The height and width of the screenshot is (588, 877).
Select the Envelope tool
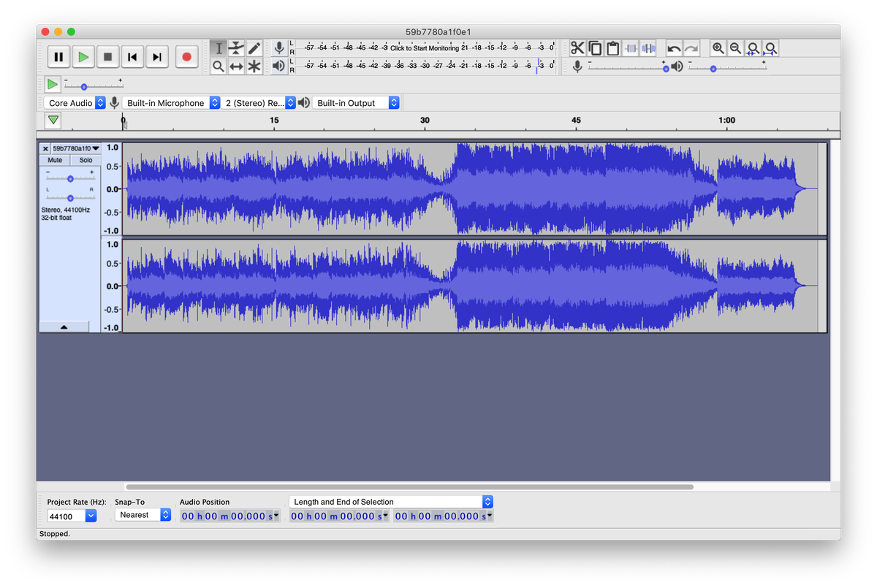(x=236, y=48)
